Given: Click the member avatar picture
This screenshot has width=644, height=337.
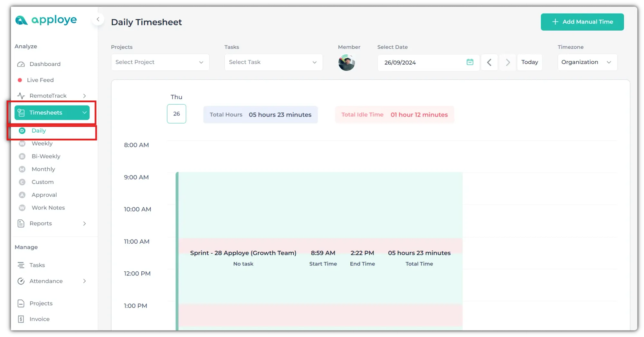Looking at the screenshot, I should click(x=346, y=62).
